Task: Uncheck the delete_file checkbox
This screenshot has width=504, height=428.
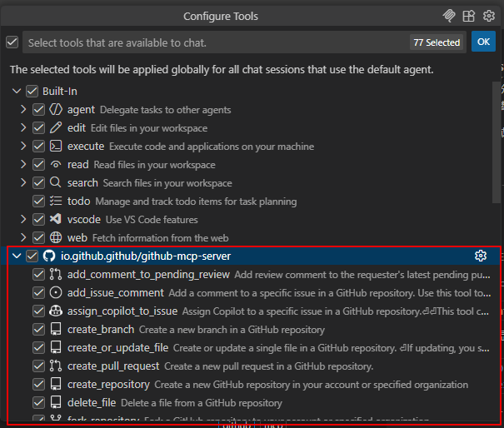Action: coord(38,403)
